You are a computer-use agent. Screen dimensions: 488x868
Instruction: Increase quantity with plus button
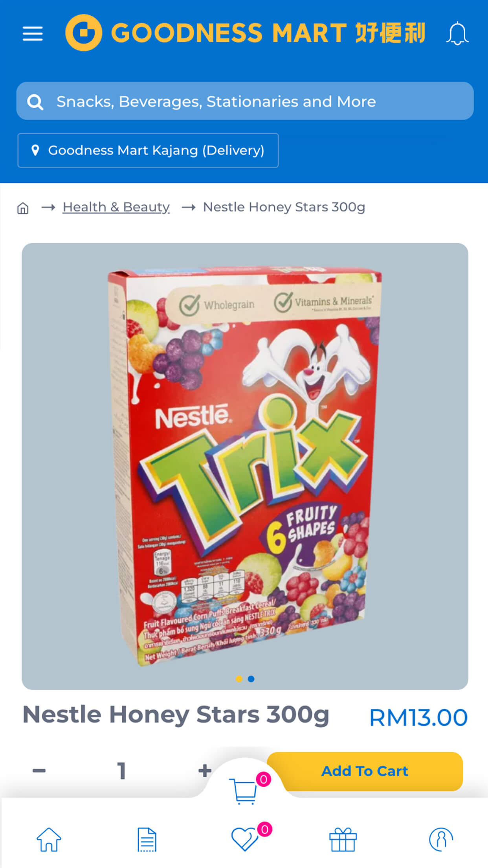click(205, 771)
